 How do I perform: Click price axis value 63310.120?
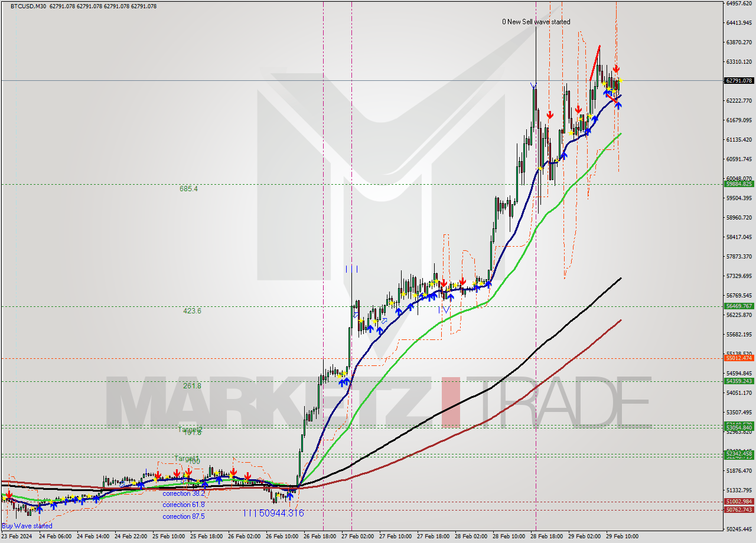[x=739, y=62]
